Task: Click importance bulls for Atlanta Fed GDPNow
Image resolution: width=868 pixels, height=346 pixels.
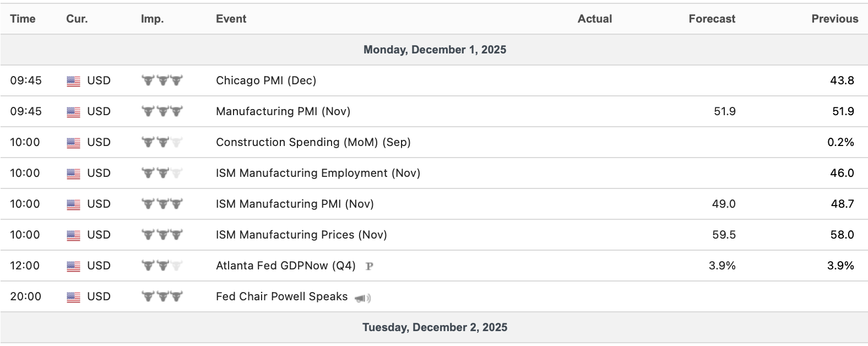Action: click(x=162, y=266)
